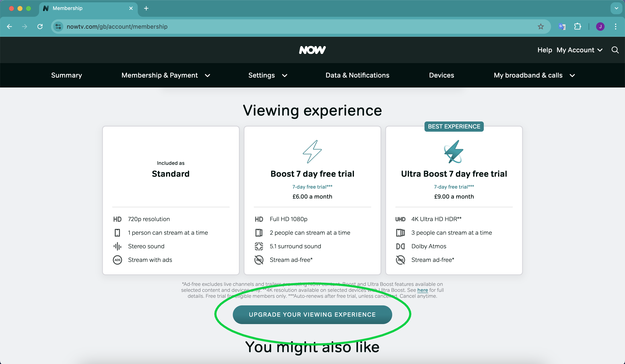625x364 pixels.
Task: Click Boost's 7-day free trial*** text
Action: click(312, 187)
